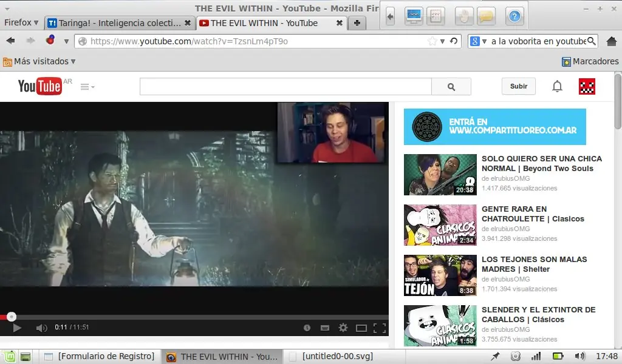The image size is (622, 364).
Task: Open 'SOLO QUIERO SER UNA CHICA NORMAL' title
Action: [x=541, y=164]
